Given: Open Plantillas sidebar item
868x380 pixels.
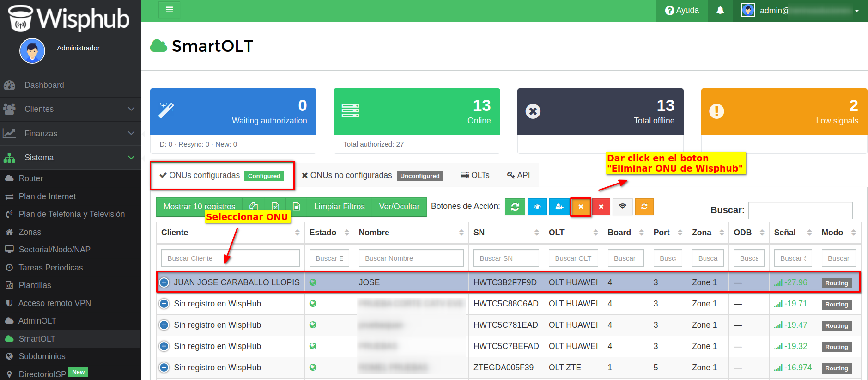Looking at the screenshot, I should pyautogui.click(x=70, y=285).
